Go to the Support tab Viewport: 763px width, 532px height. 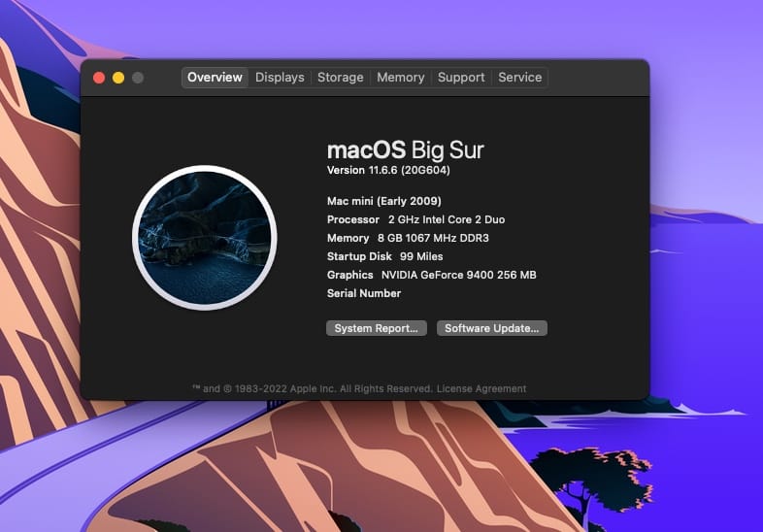[461, 78]
